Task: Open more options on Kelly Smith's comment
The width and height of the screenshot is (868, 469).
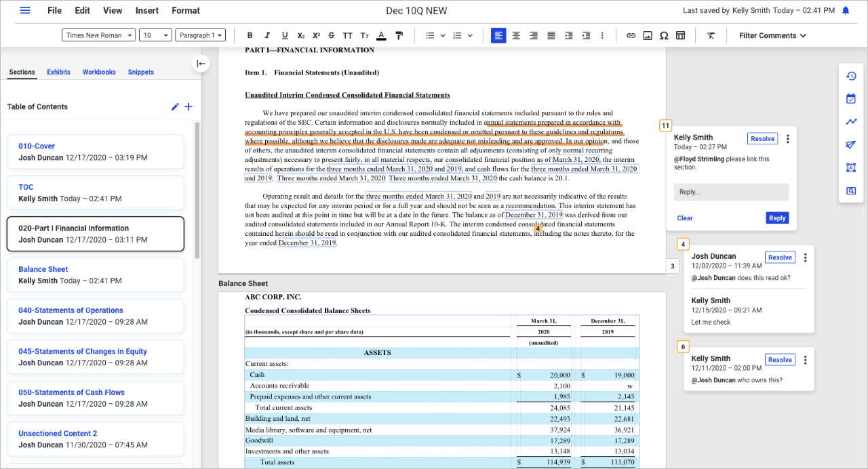Action: 787,139
